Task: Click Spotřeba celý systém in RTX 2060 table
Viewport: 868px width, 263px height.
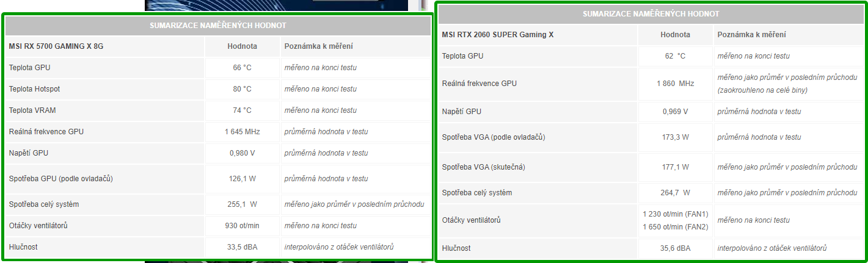Action: [476, 193]
